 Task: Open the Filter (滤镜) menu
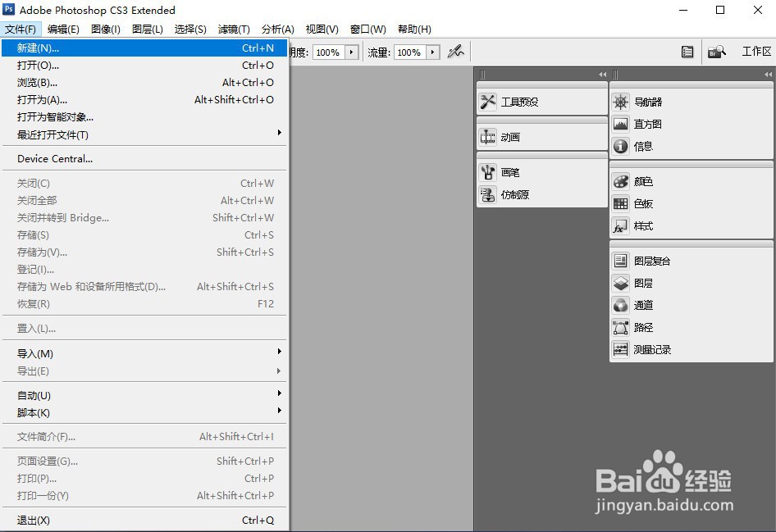(234, 30)
